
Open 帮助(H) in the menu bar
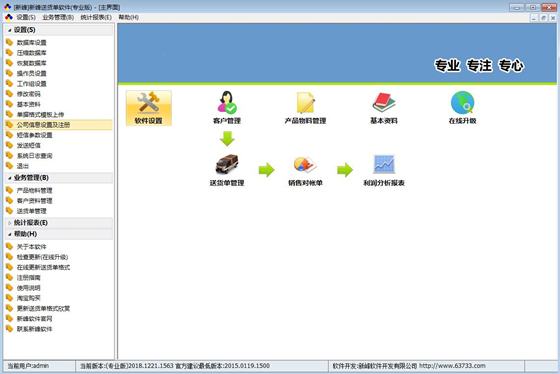click(129, 17)
